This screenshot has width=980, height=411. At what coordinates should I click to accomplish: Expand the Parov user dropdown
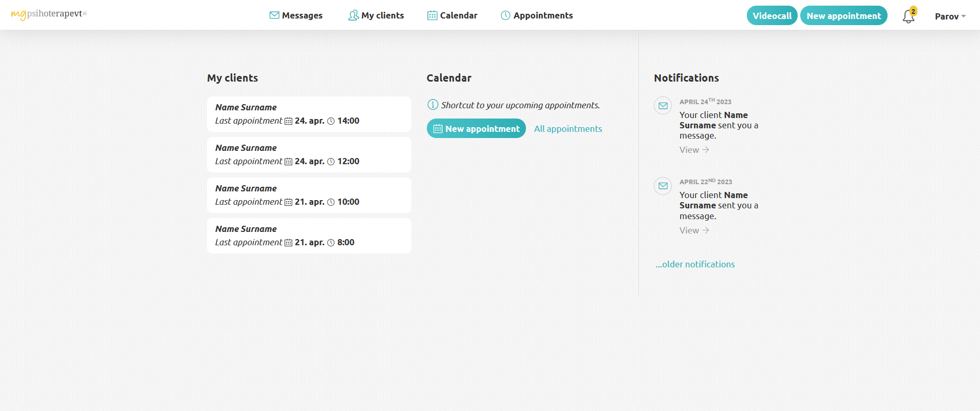950,16
